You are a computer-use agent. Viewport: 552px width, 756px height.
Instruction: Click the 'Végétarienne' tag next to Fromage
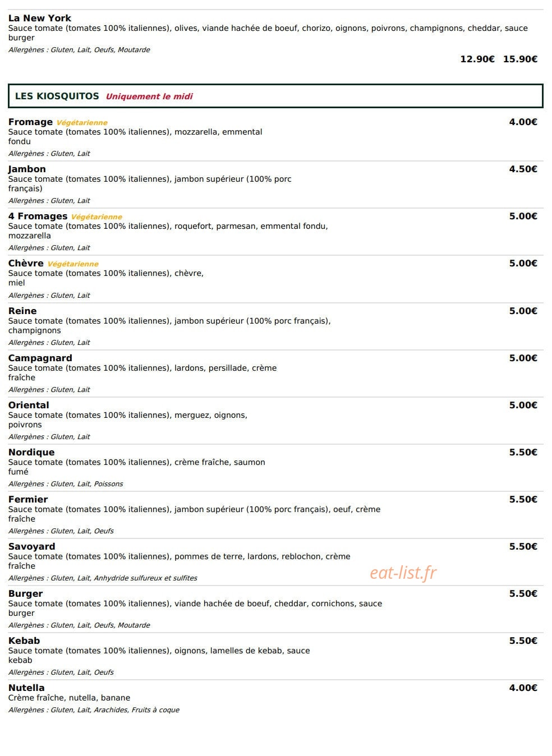[x=82, y=123]
